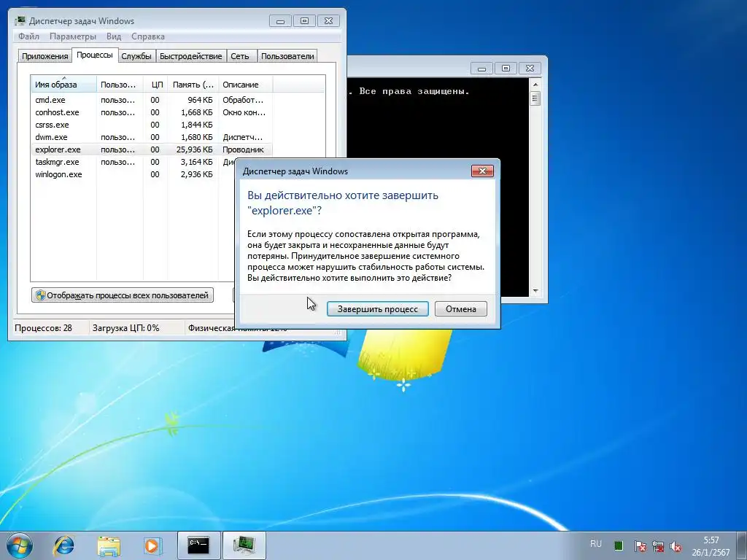747x560 pixels.
Task: Minimize the Task Manager window
Action: point(280,21)
